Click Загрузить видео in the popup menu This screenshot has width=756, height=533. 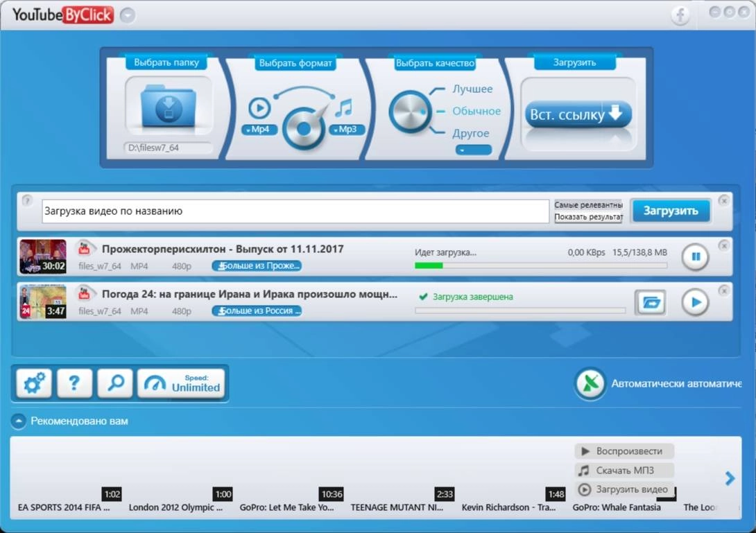(x=624, y=489)
